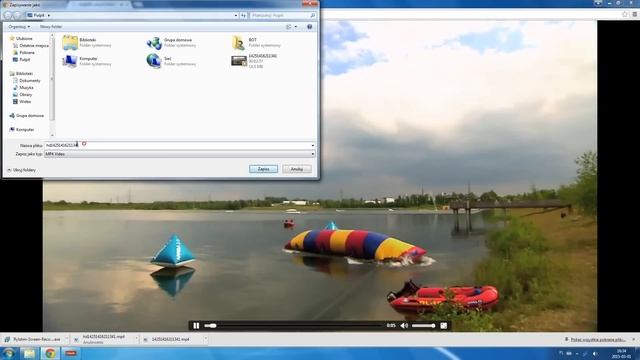Select Ostatnie miejsca in sidebar

[31, 45]
